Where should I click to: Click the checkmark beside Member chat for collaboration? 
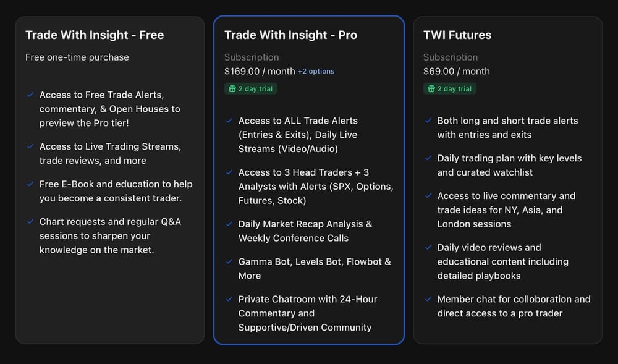427,299
